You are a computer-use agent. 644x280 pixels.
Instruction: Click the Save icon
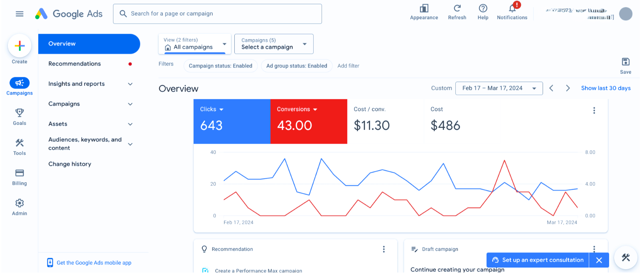pos(625,62)
